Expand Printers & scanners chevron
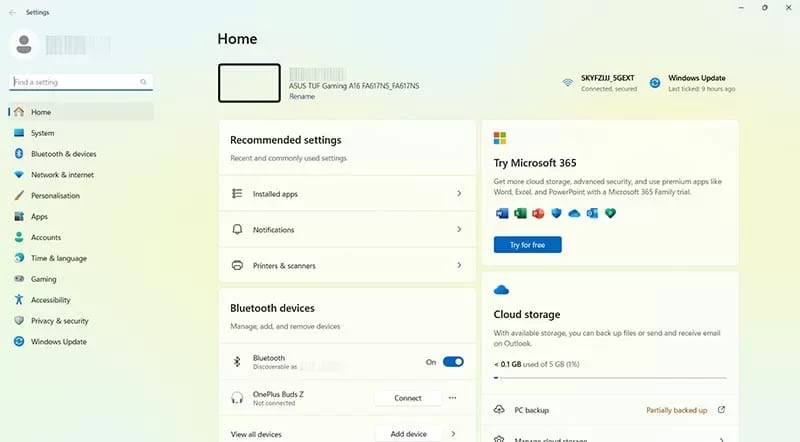Image resolution: width=800 pixels, height=442 pixels. (x=459, y=266)
